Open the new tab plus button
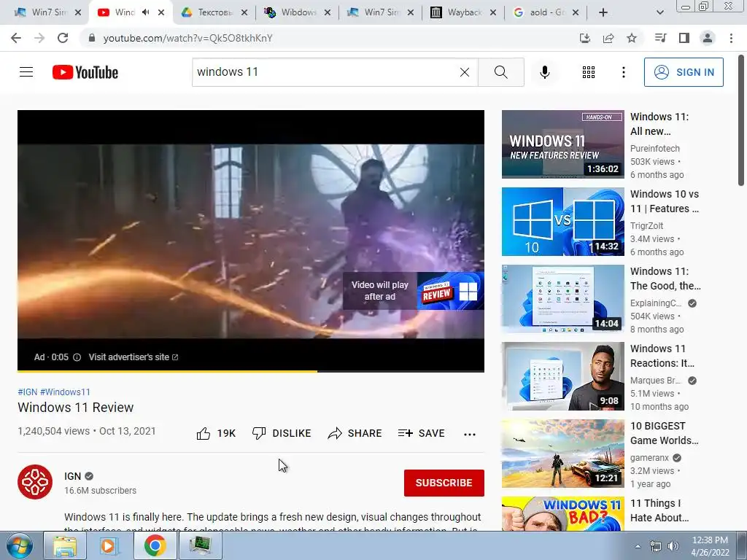747x560 pixels. (603, 12)
